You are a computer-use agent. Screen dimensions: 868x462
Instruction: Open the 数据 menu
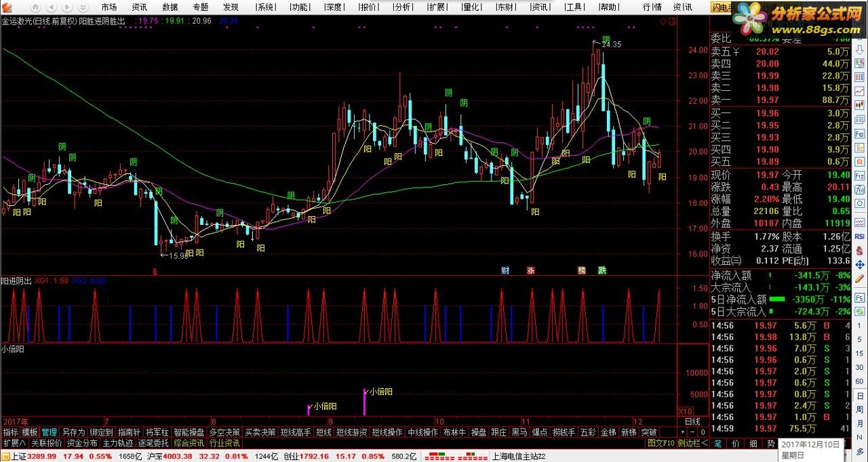pos(170,7)
